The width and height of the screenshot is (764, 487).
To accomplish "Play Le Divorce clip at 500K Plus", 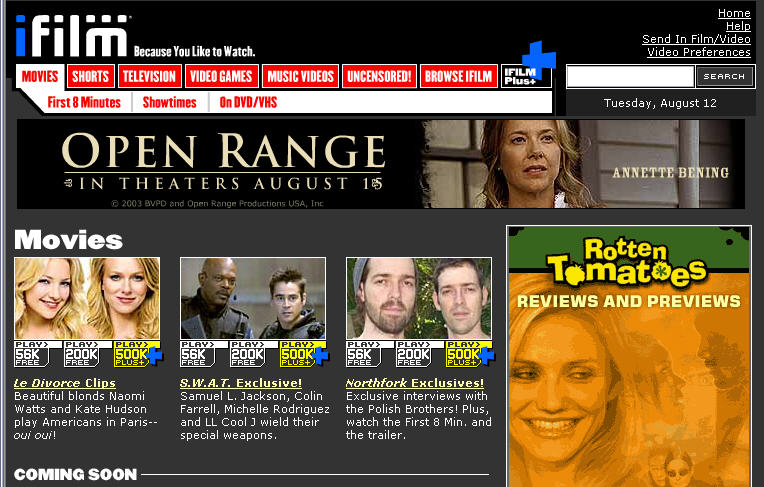I will point(135,354).
